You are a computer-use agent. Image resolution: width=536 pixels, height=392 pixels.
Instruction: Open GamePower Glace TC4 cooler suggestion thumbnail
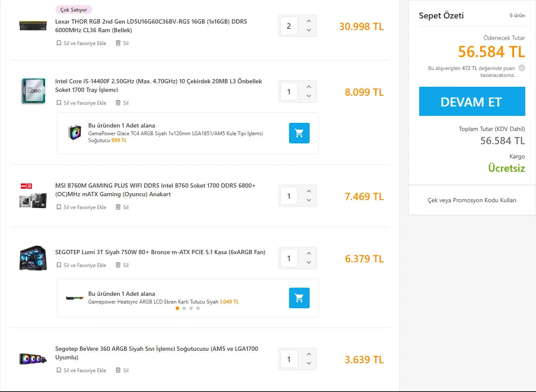pos(74,133)
